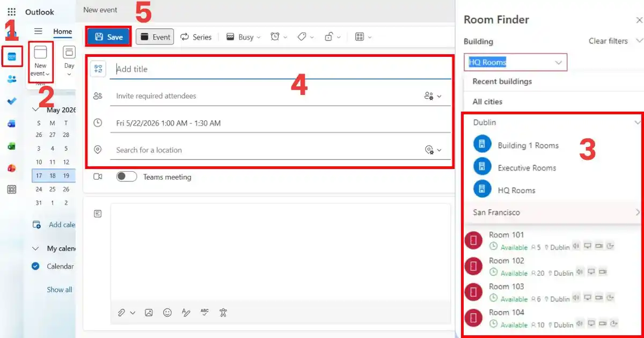The width and height of the screenshot is (644, 338).
Task: Open the More apps icon in sidebar
Action: coord(12,189)
